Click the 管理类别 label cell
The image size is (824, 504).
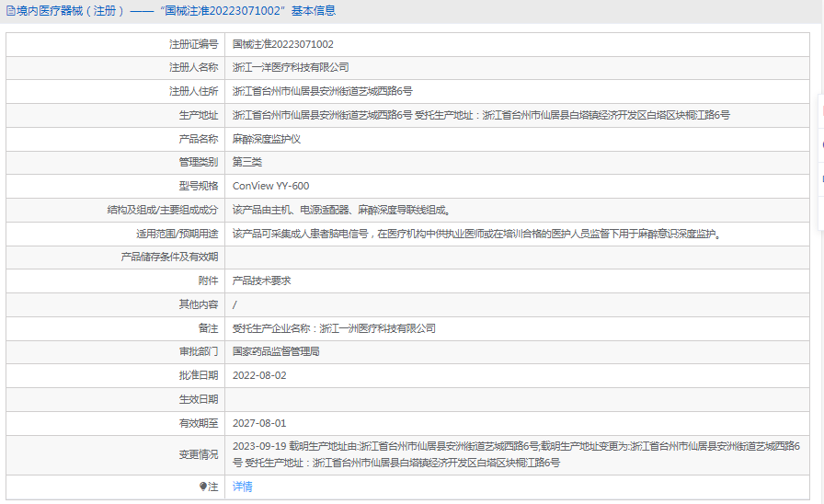(115, 163)
